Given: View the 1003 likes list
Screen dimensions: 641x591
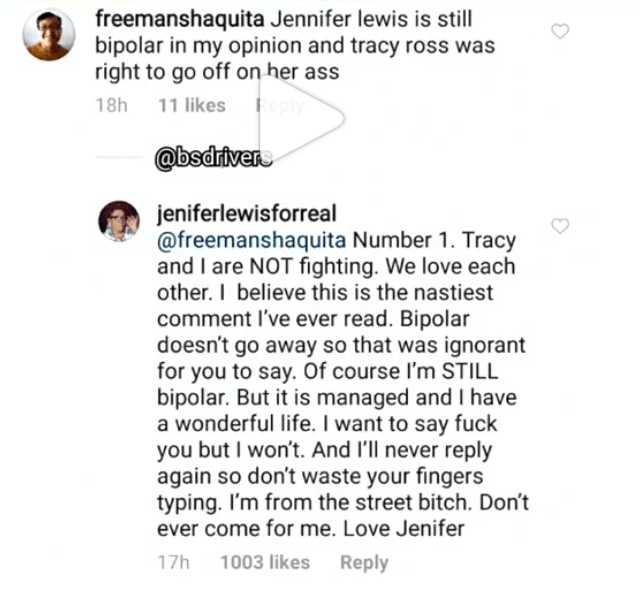Looking at the screenshot, I should (264, 563).
